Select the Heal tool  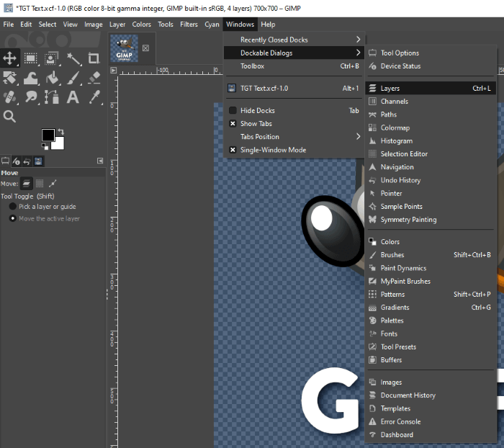9,97
